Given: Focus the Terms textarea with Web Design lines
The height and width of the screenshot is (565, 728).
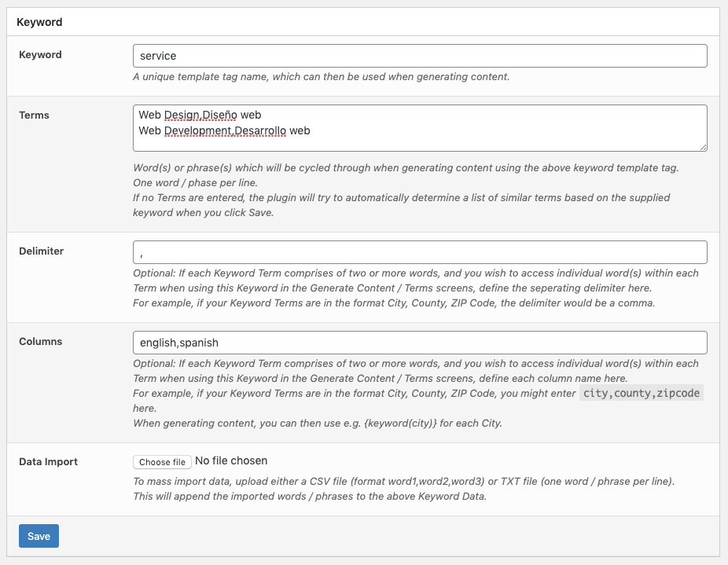Looking at the screenshot, I should point(420,128).
